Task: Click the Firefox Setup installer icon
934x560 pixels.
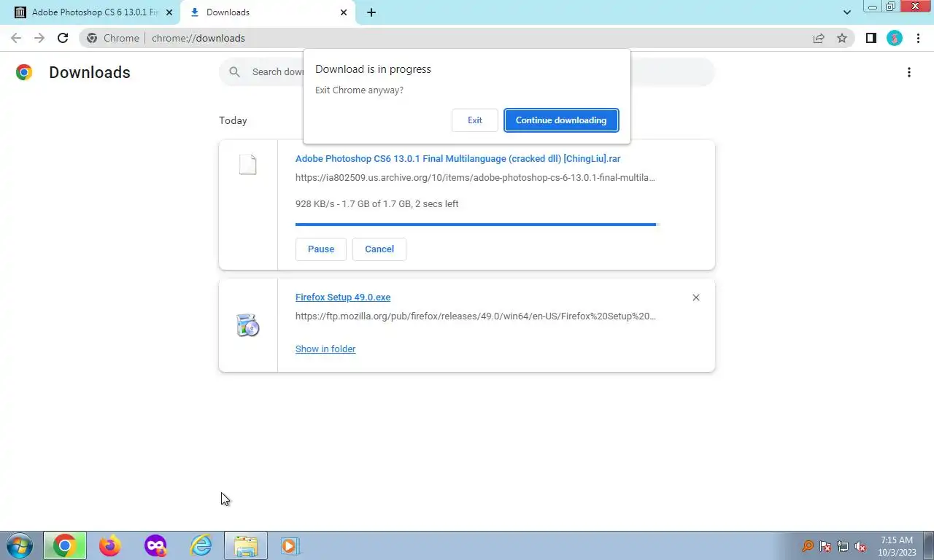Action: [248, 325]
